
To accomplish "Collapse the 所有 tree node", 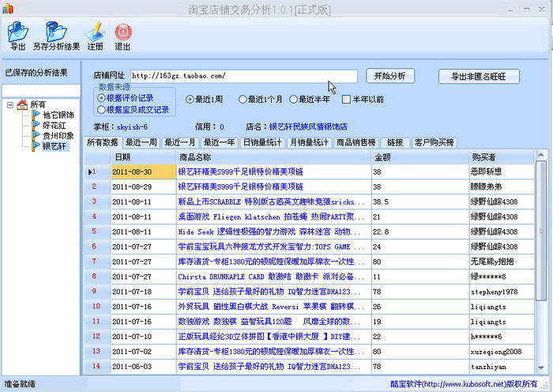I will (x=10, y=105).
